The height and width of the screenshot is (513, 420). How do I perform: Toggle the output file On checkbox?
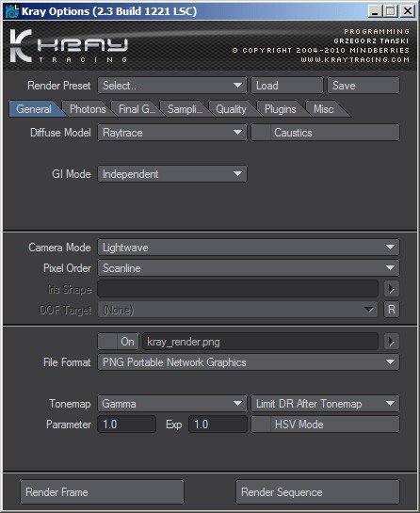coord(107,342)
